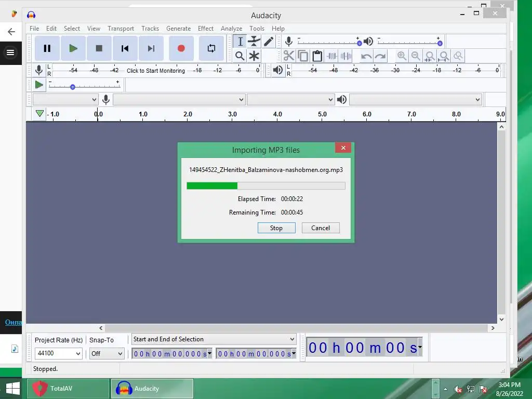Open audio position time format arrow
Viewport: 532px width, 399px height.
(x=420, y=347)
